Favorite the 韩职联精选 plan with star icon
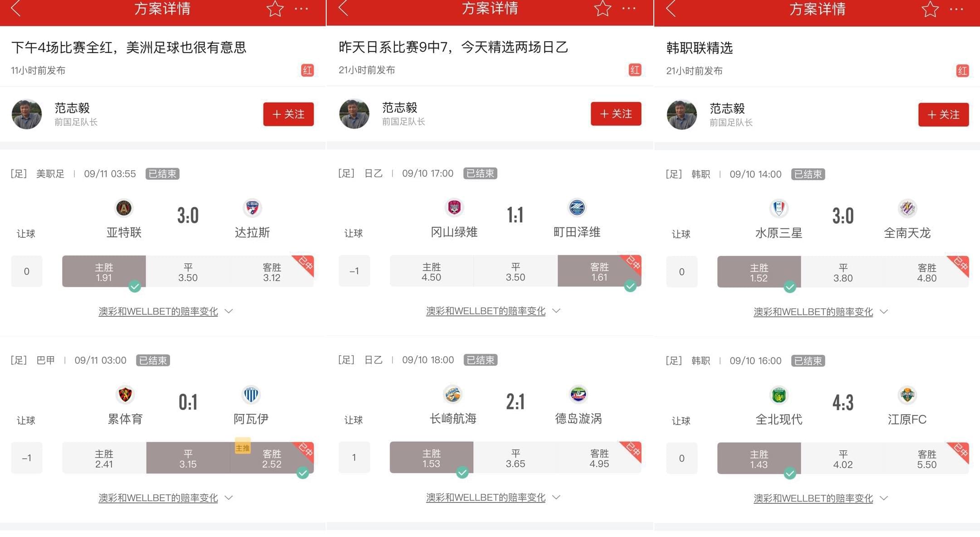980x537 pixels. [930, 9]
